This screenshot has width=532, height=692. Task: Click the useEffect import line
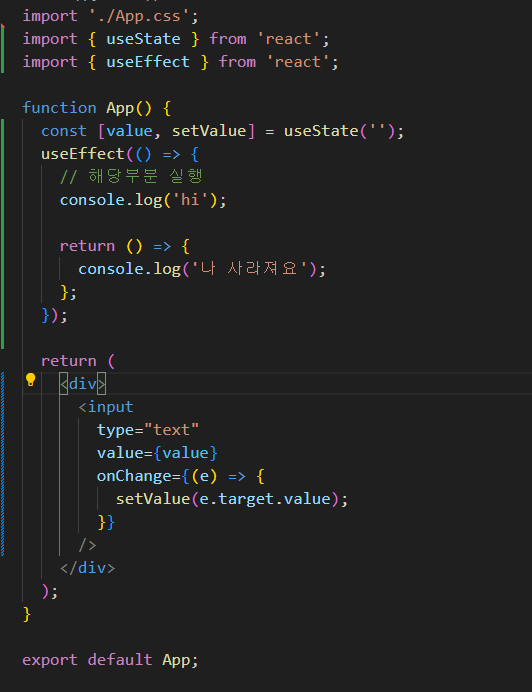coord(181,62)
